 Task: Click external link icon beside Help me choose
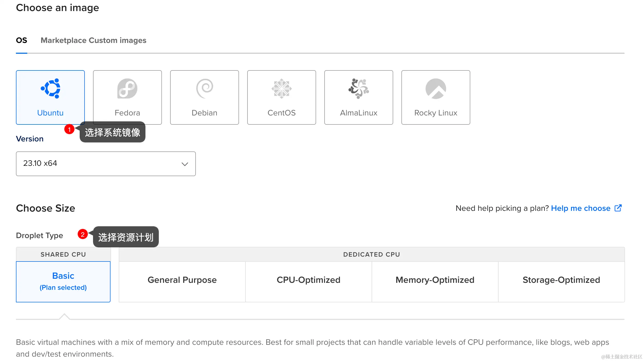618,208
